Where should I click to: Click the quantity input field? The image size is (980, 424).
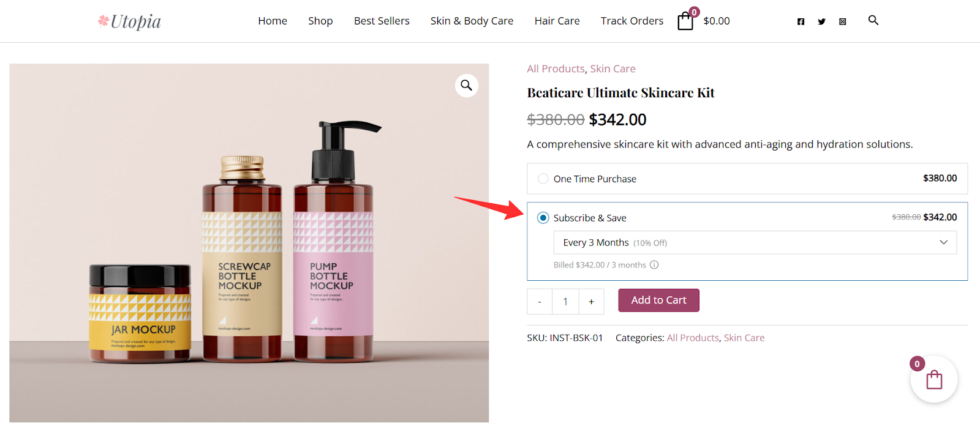coord(565,301)
